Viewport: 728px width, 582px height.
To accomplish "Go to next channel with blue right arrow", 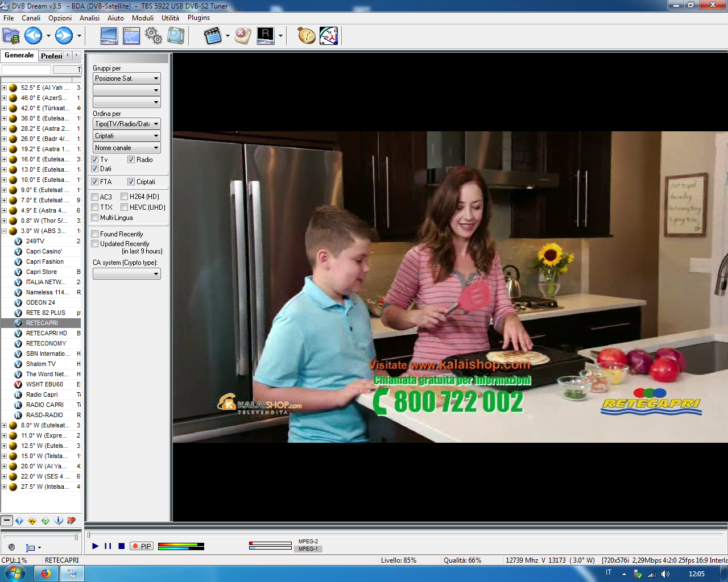I will pyautogui.click(x=64, y=36).
